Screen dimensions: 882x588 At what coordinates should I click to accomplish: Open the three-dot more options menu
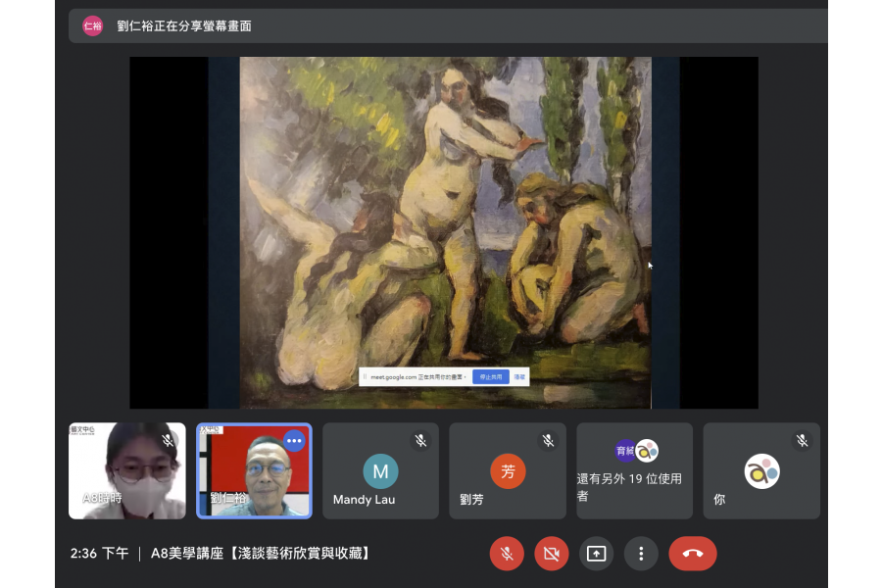coord(641,554)
